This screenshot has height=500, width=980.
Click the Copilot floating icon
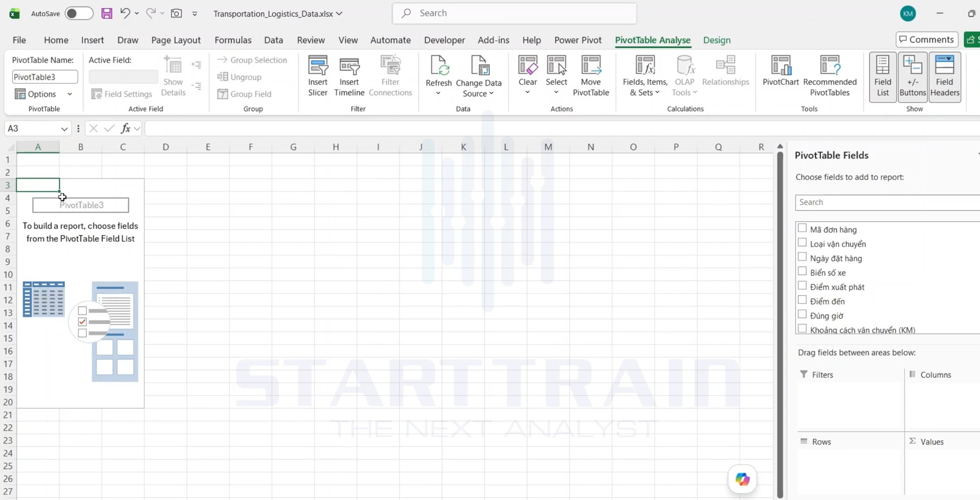point(742,479)
